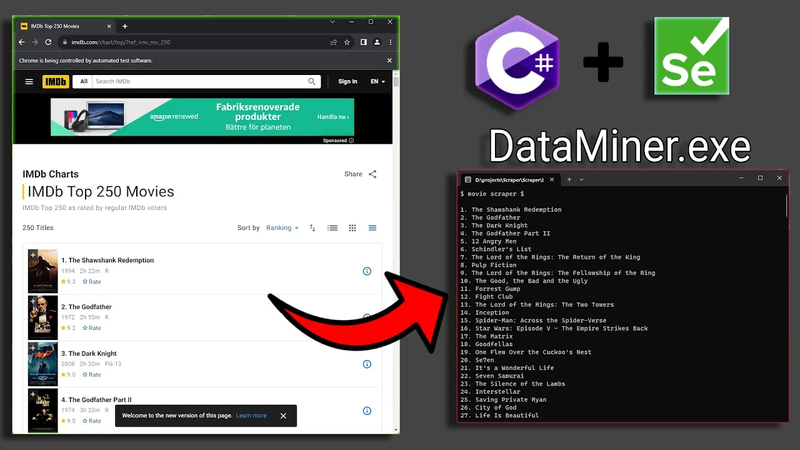Open the All search category dropdown
The image size is (800, 450).
[x=83, y=82]
